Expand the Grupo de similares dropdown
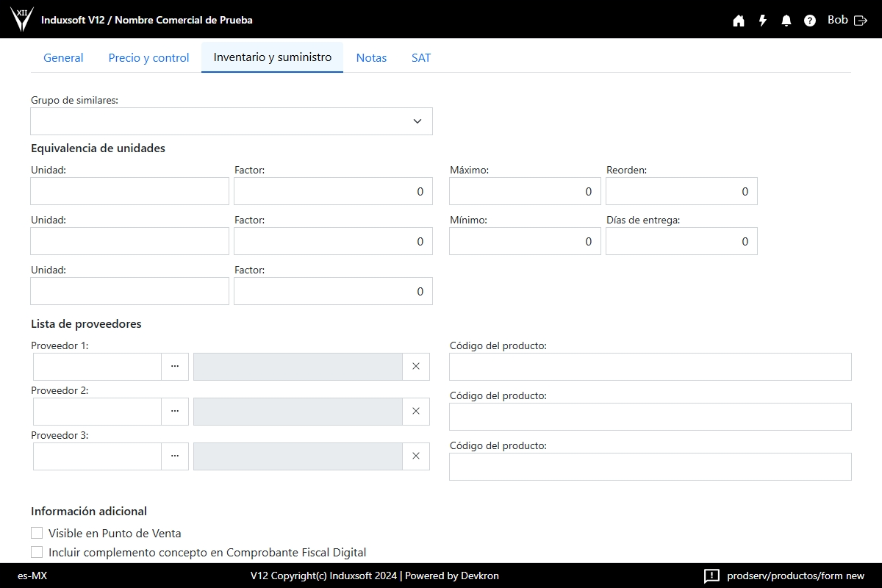The width and height of the screenshot is (882, 588). tap(417, 121)
